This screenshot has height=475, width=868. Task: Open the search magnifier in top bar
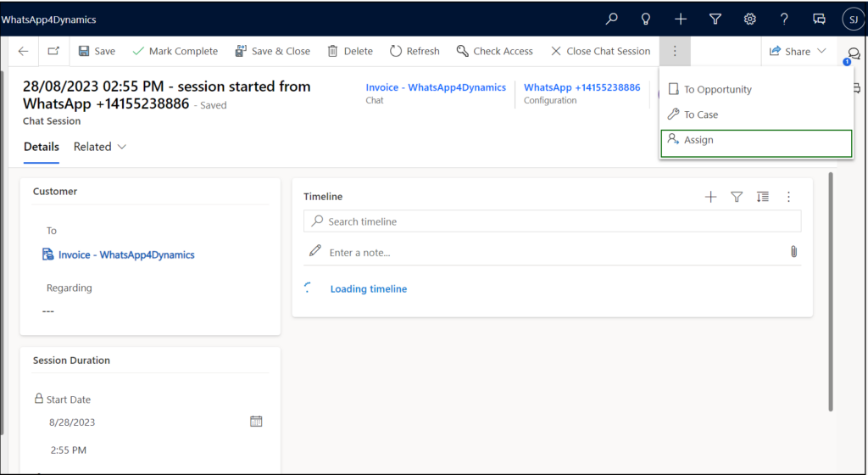[611, 19]
